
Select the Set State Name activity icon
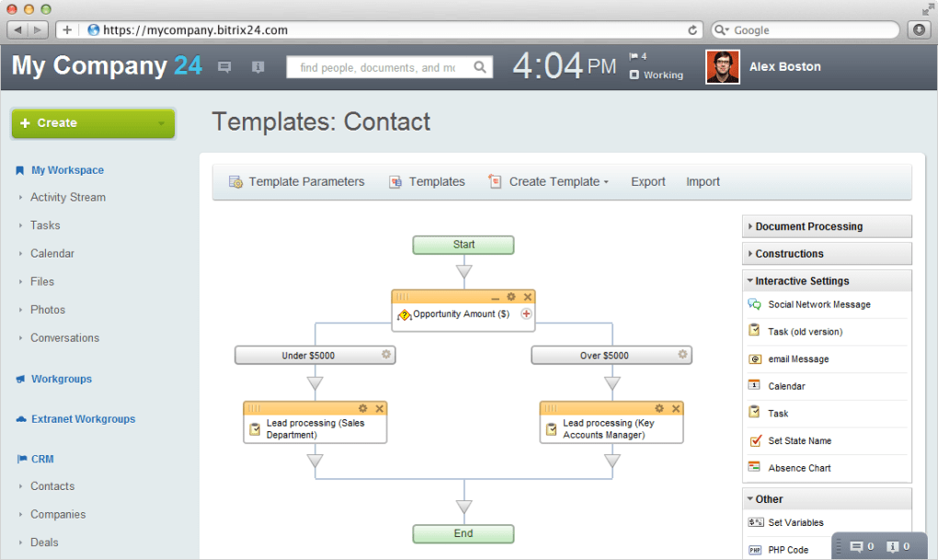tap(755, 440)
